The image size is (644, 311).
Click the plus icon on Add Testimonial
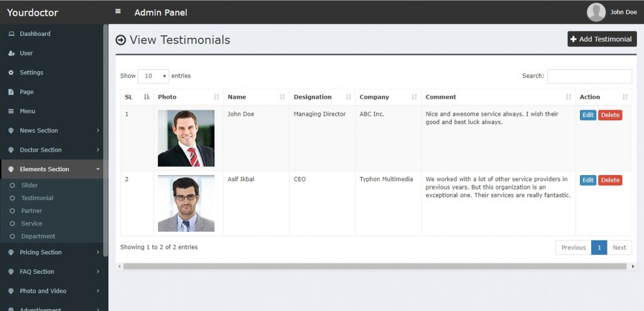(574, 39)
